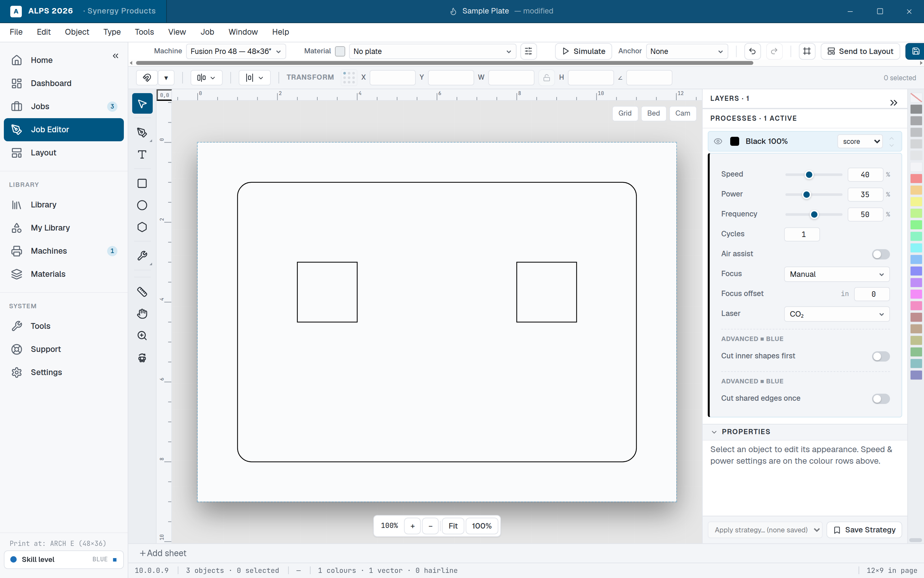Open the Window menu
The width and height of the screenshot is (924, 578).
coord(243,32)
